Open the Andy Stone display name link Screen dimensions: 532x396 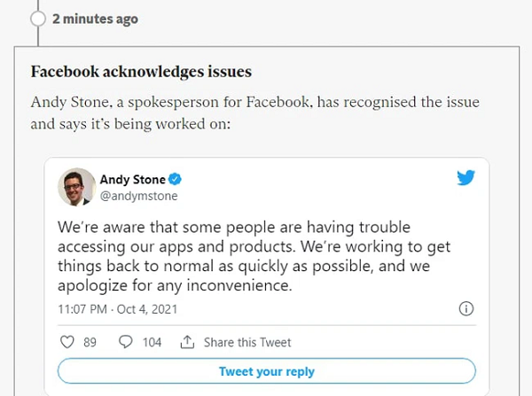pos(132,180)
